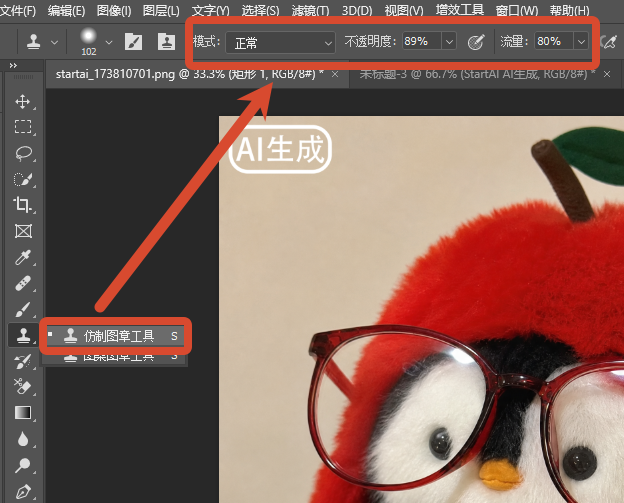624x503 pixels.
Task: Expand the tool preset dropdown arrow
Action: (x=55, y=42)
